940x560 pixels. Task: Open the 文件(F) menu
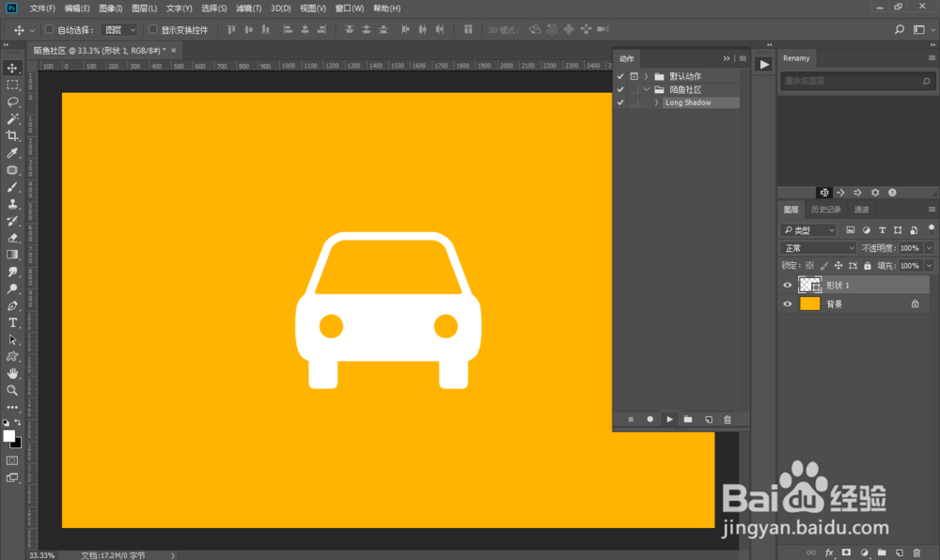pyautogui.click(x=42, y=8)
